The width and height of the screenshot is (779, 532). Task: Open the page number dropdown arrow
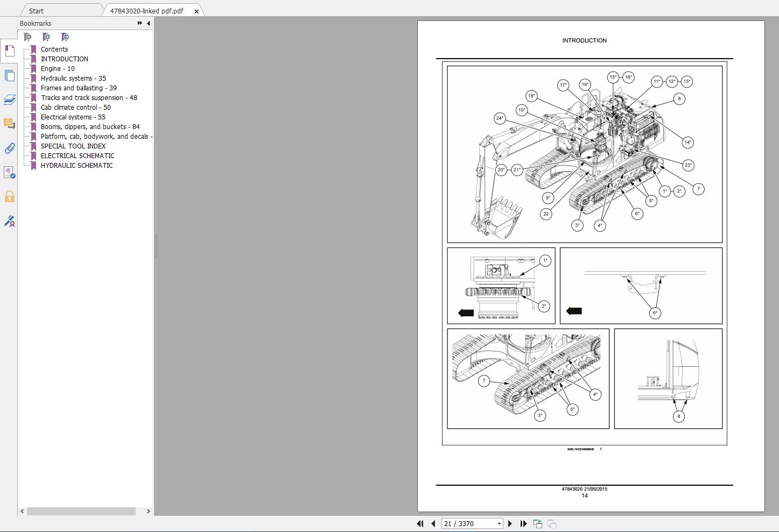click(499, 523)
